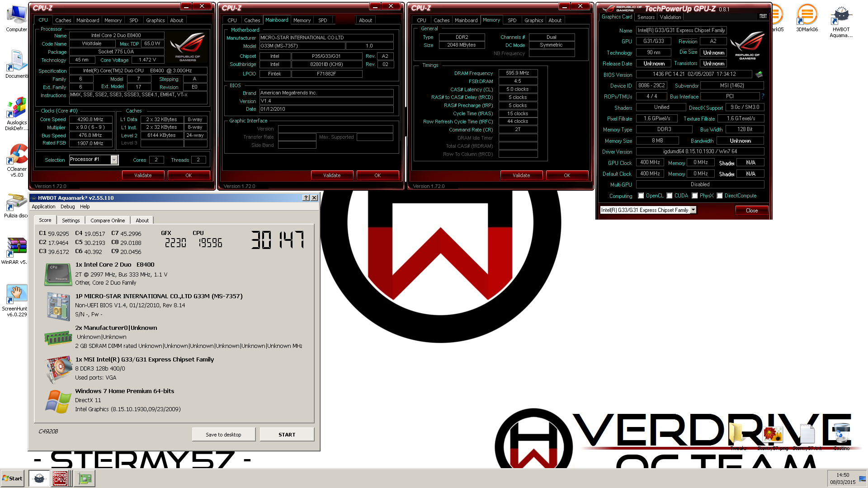Click GPU-Z BIOS save chip icon
This screenshot has height=488, width=868.
click(x=759, y=74)
